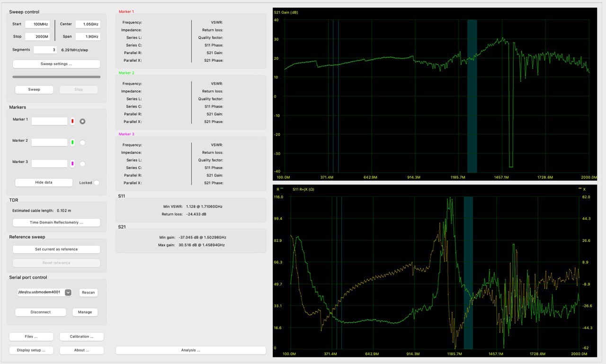Click the Start frequency input field

pyautogui.click(x=37, y=24)
